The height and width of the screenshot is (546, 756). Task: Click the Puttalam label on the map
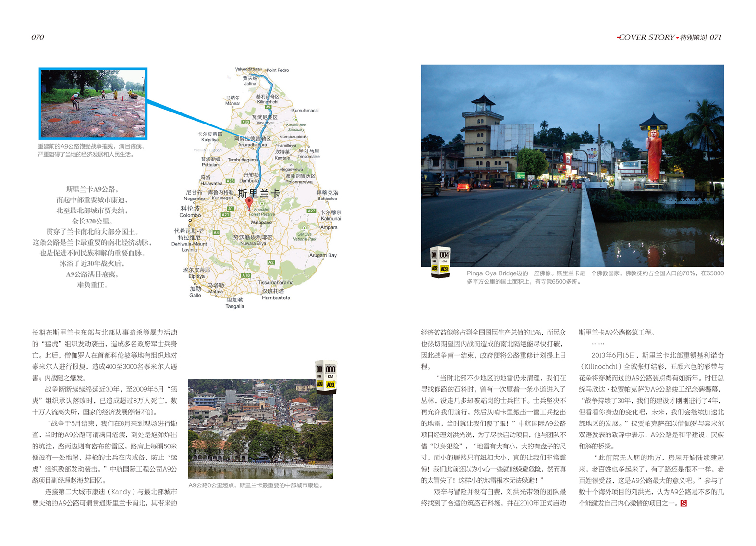210,165
